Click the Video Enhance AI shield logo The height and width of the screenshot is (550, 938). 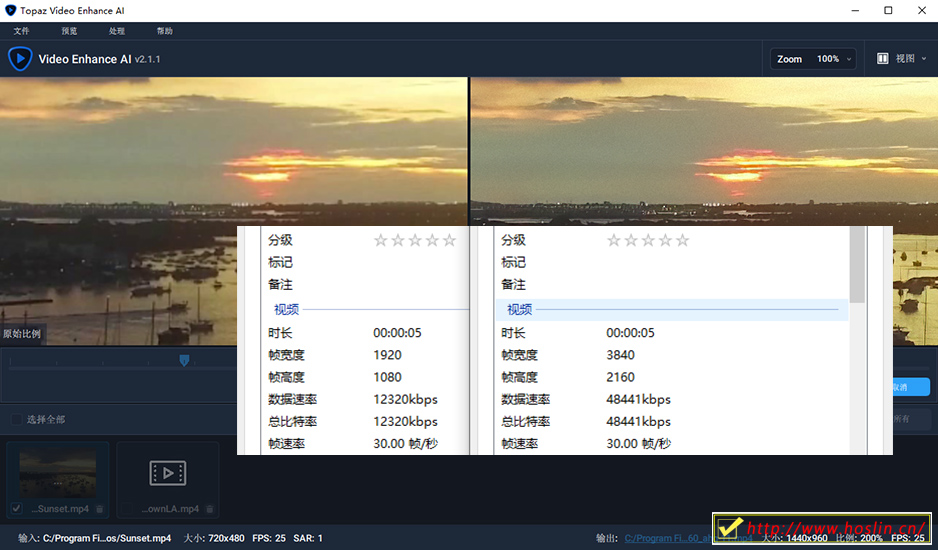click(x=20, y=59)
